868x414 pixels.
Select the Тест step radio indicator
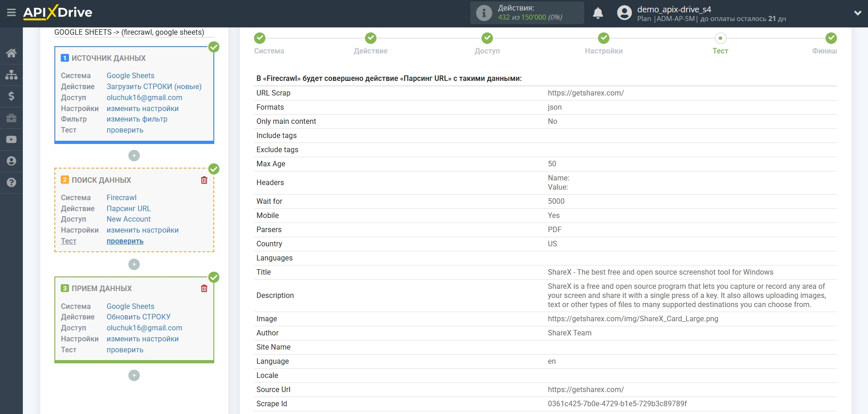720,38
